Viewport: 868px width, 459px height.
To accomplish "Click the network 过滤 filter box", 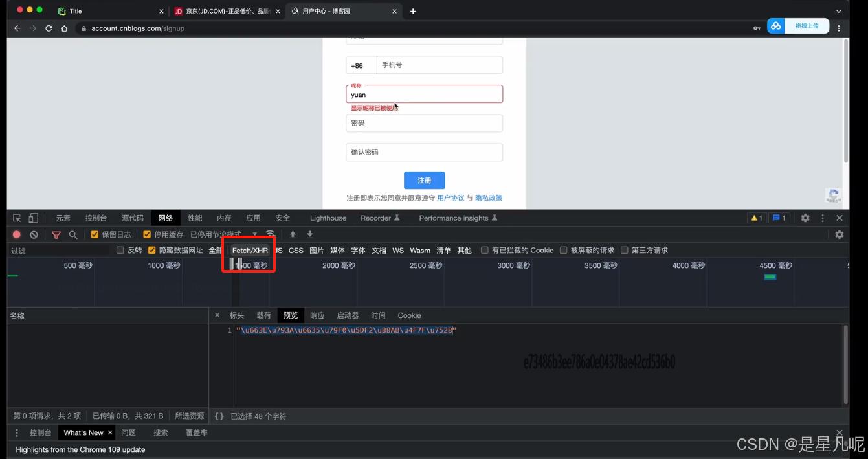I will pyautogui.click(x=60, y=251).
